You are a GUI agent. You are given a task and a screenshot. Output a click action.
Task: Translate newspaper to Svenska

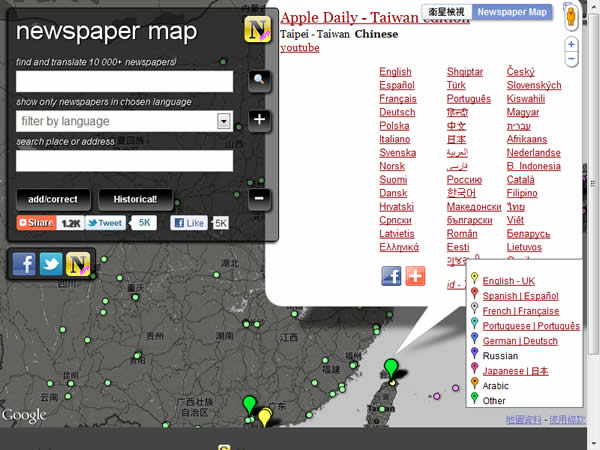398,153
